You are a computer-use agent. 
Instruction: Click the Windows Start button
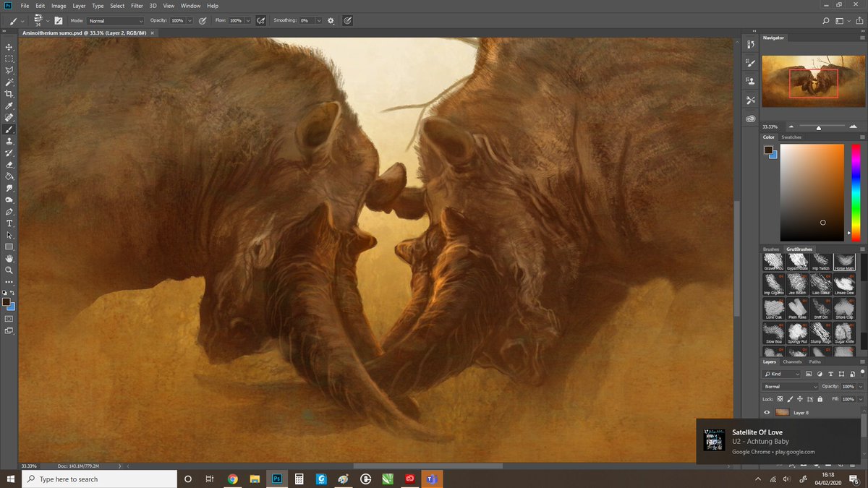pos(9,479)
